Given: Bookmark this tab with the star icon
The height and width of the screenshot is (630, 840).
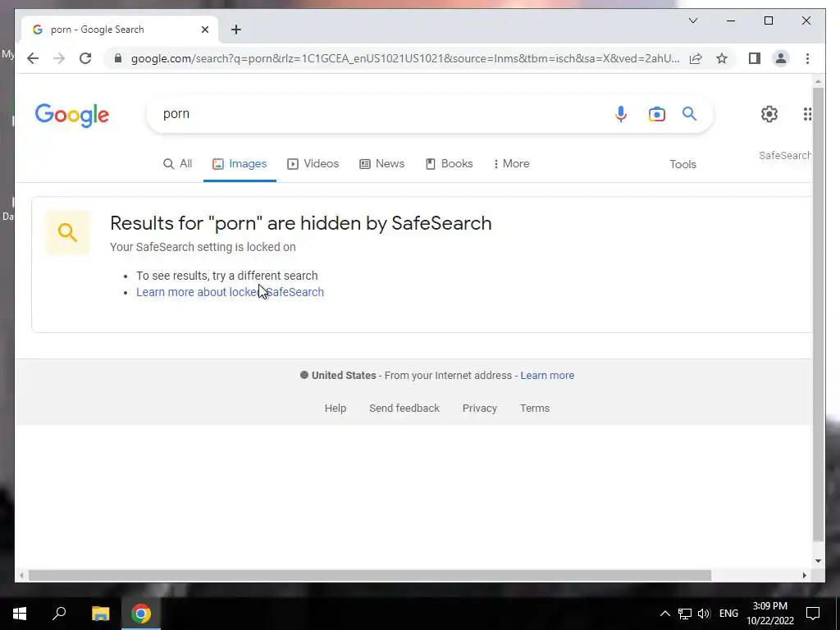Looking at the screenshot, I should point(722,58).
